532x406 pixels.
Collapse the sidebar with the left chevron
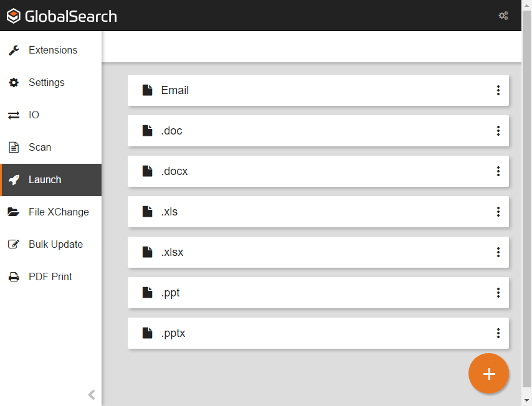tap(92, 394)
